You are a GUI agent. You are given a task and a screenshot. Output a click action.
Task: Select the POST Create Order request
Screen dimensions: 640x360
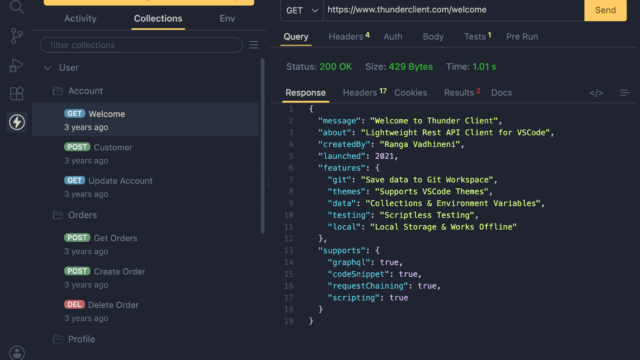[x=145, y=278]
